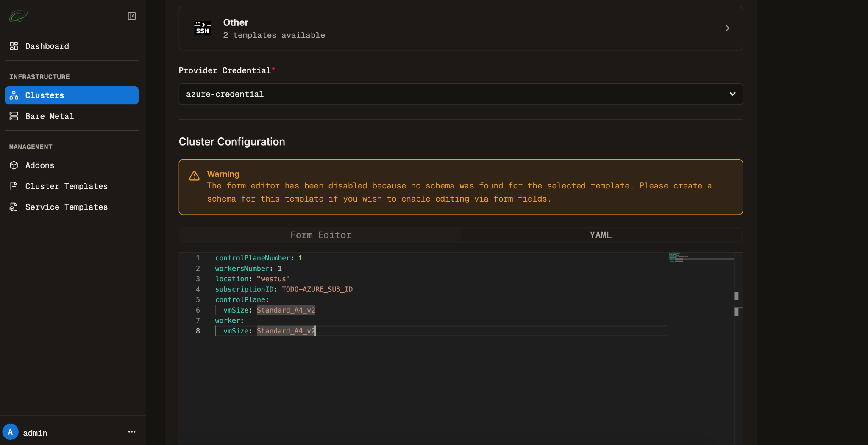Click the admin avatar circle
Image resolution: width=868 pixels, height=445 pixels.
pyautogui.click(x=11, y=432)
